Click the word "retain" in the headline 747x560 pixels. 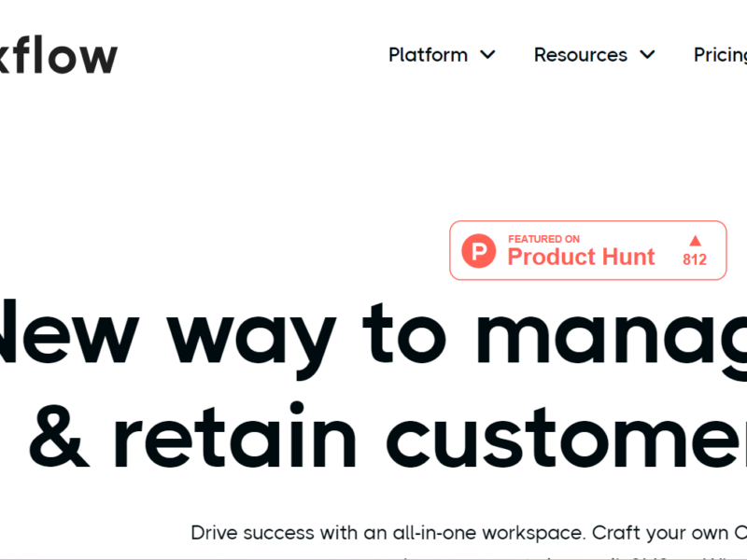click(x=235, y=439)
